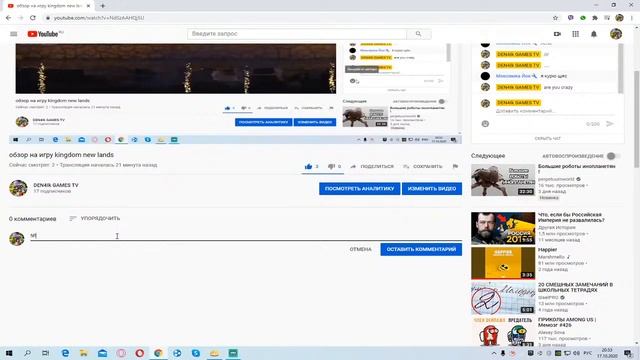
Task: Like the video with thumbs up
Action: (x=308, y=166)
